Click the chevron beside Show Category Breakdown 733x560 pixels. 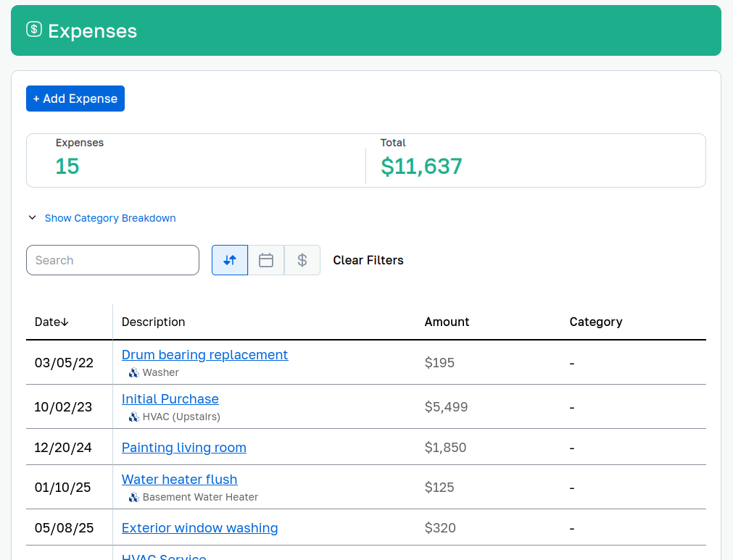32,217
